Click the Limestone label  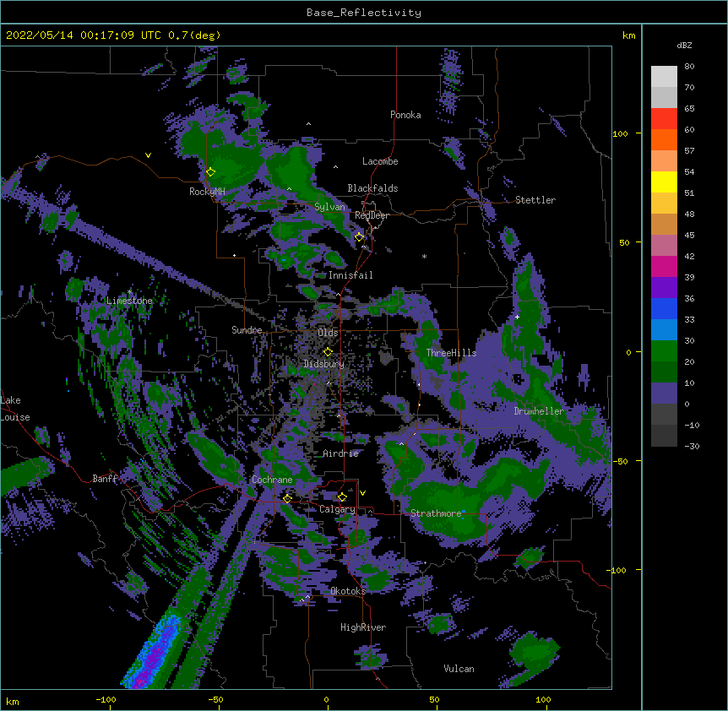(x=129, y=301)
